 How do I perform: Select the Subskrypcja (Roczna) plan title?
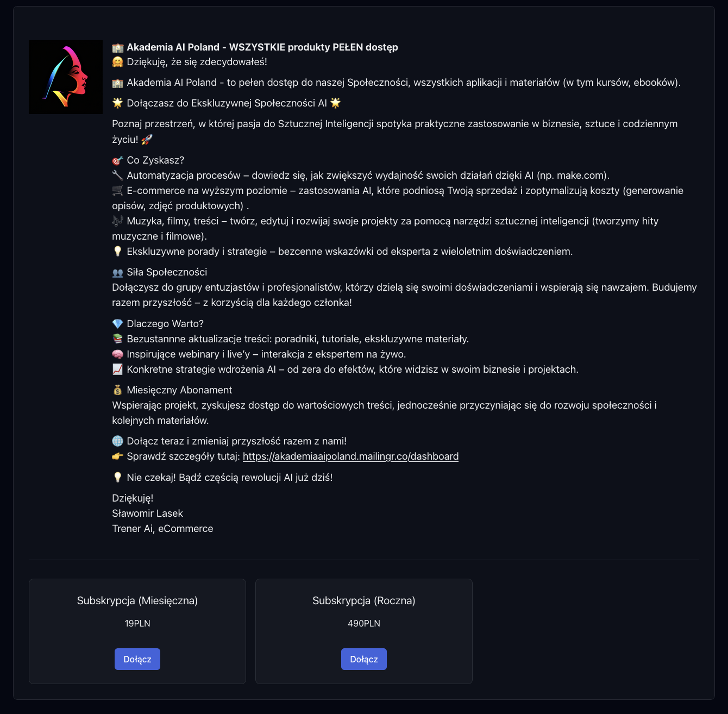tap(364, 600)
